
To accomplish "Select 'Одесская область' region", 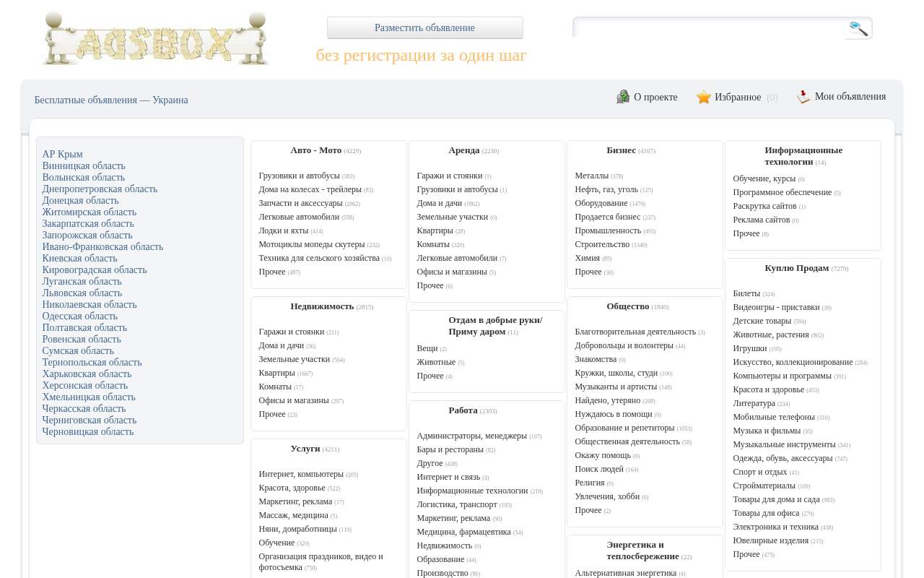I will (79, 316).
